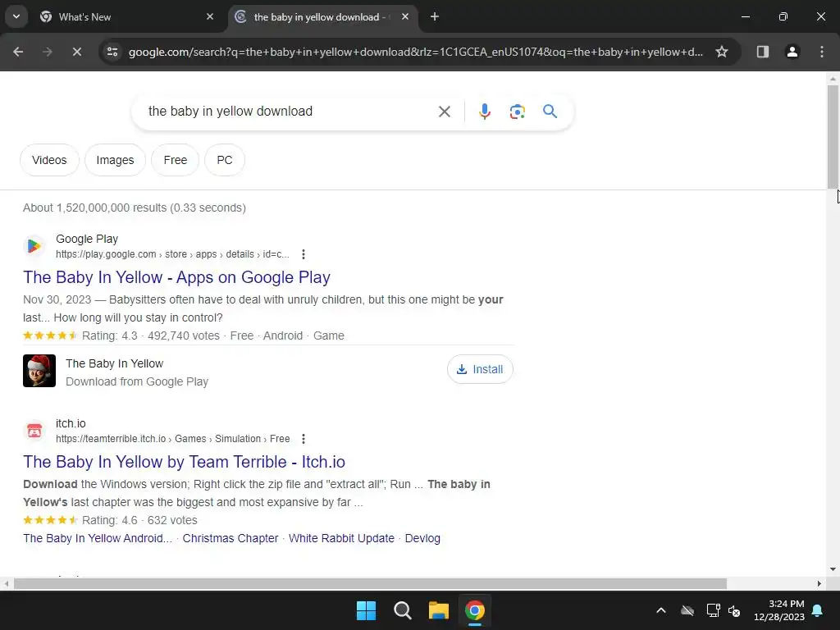Open File Explorer from the taskbar

(x=439, y=610)
